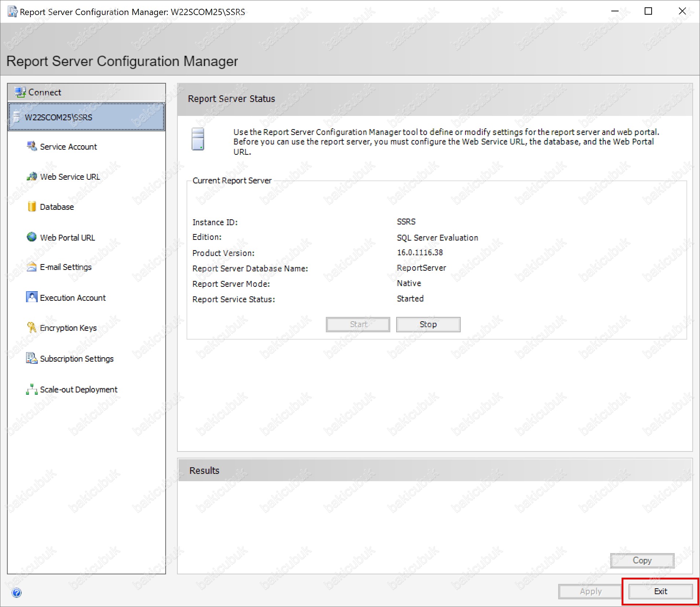Click the SSRS instance ID value
Image resolution: width=700 pixels, height=607 pixels.
[x=406, y=222]
